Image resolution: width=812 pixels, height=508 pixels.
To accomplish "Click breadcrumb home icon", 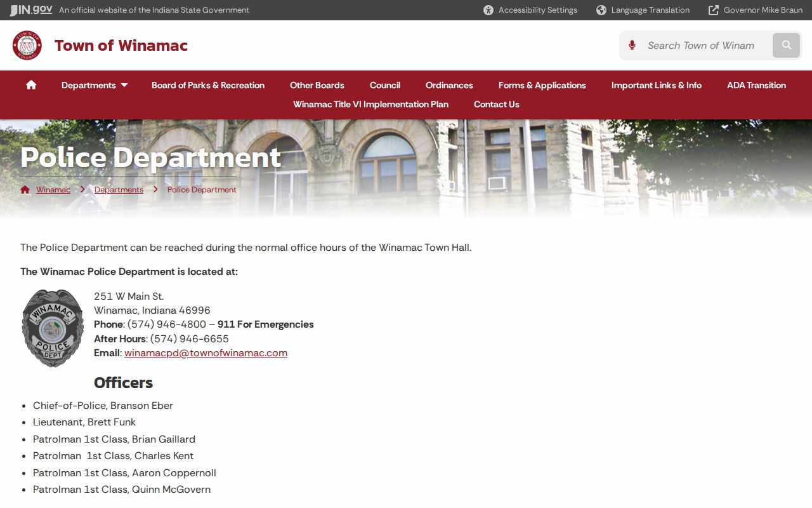I will tap(25, 189).
